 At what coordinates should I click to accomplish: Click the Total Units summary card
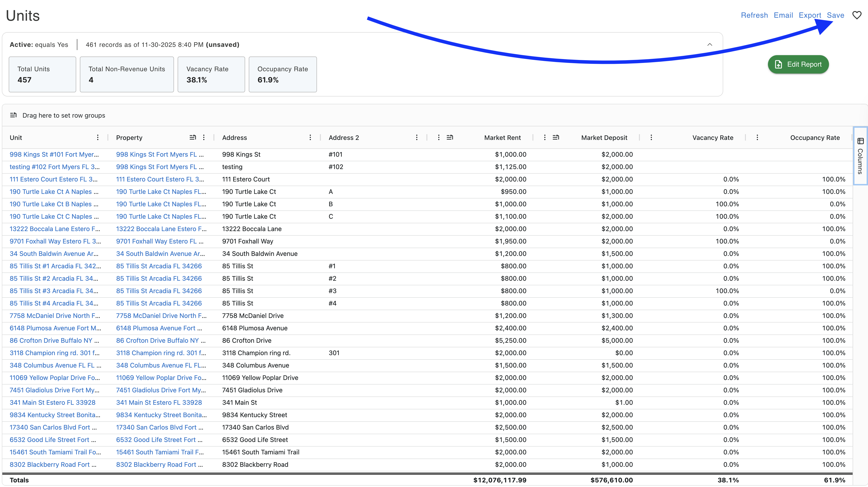[x=42, y=74]
